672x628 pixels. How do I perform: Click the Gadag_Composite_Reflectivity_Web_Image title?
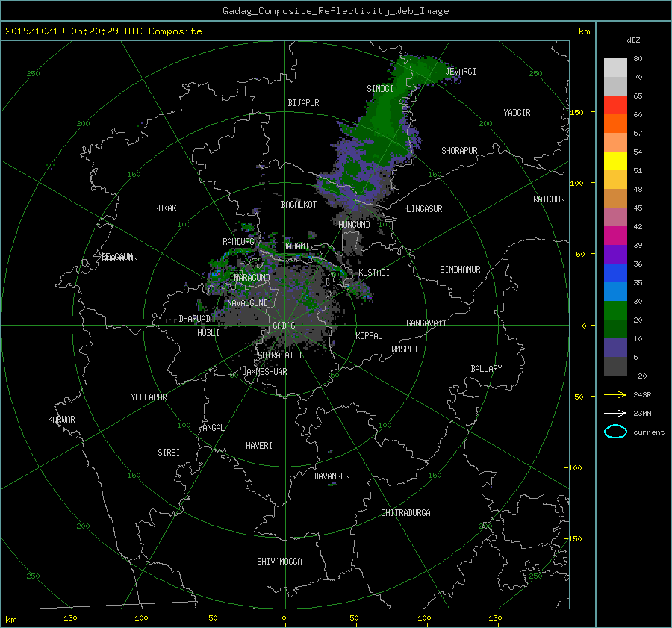click(335, 11)
